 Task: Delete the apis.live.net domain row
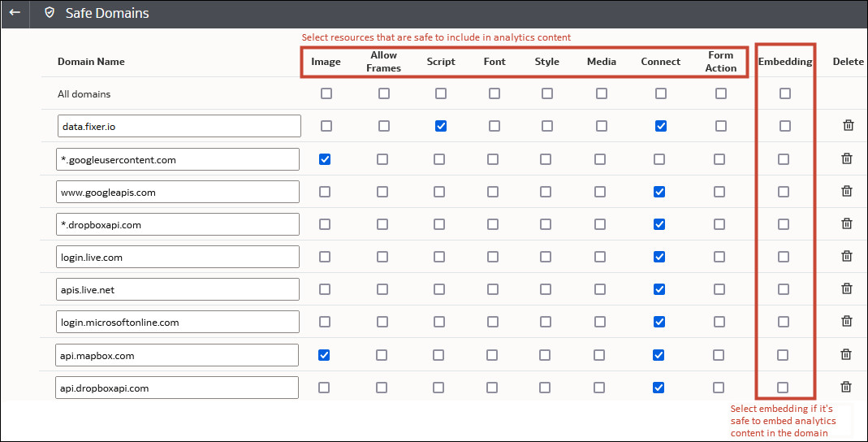(x=846, y=288)
